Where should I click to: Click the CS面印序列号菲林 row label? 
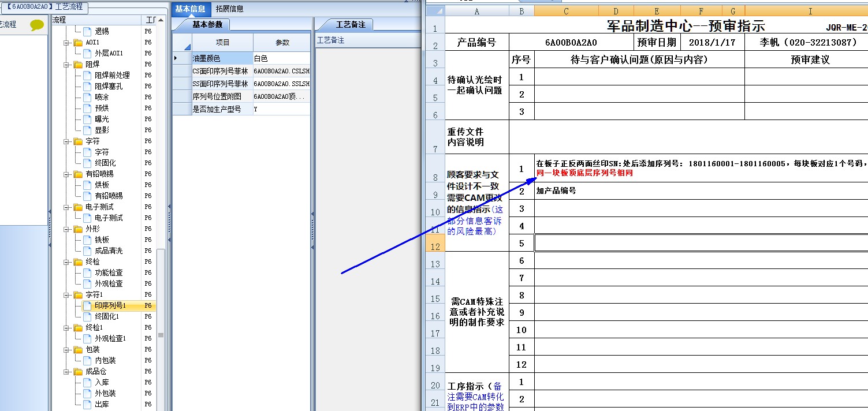click(222, 71)
